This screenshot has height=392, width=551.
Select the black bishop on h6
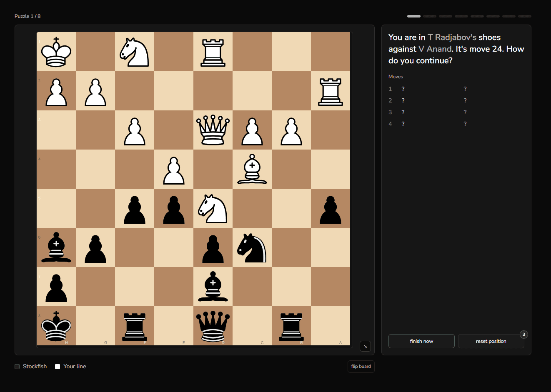pos(56,247)
